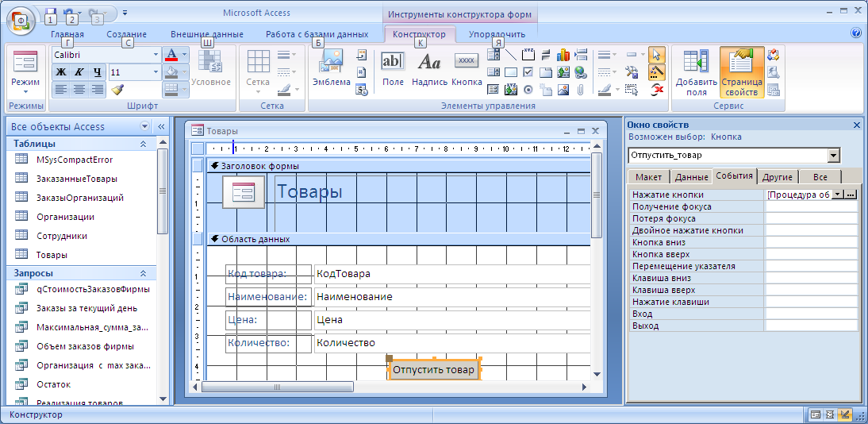868x424 pixels.
Task: Select the Надпись label control
Action: pyautogui.click(x=429, y=68)
